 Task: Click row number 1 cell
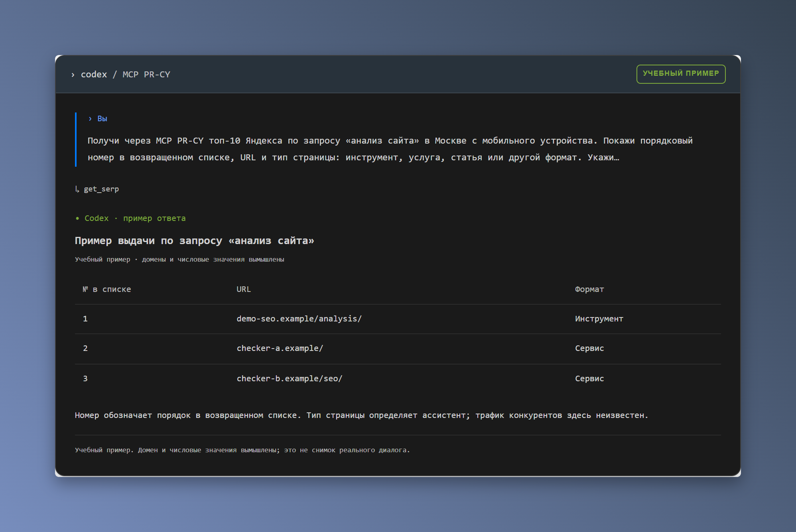(85, 319)
